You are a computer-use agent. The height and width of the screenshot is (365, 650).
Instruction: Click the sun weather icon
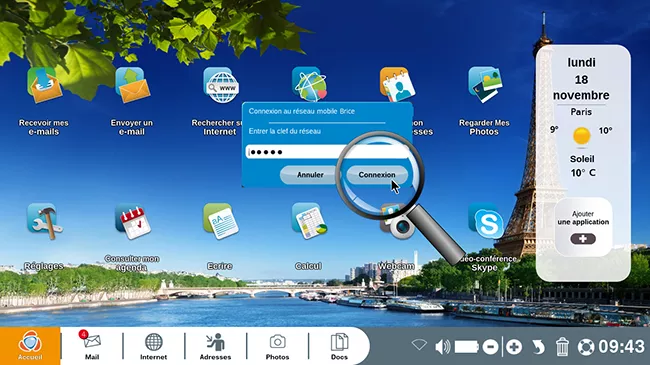point(581,136)
